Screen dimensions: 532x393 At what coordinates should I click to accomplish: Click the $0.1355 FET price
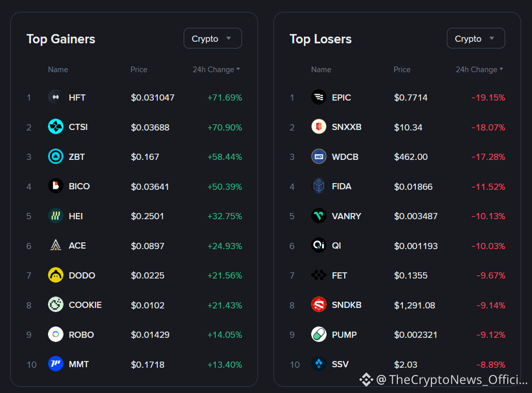(x=411, y=276)
